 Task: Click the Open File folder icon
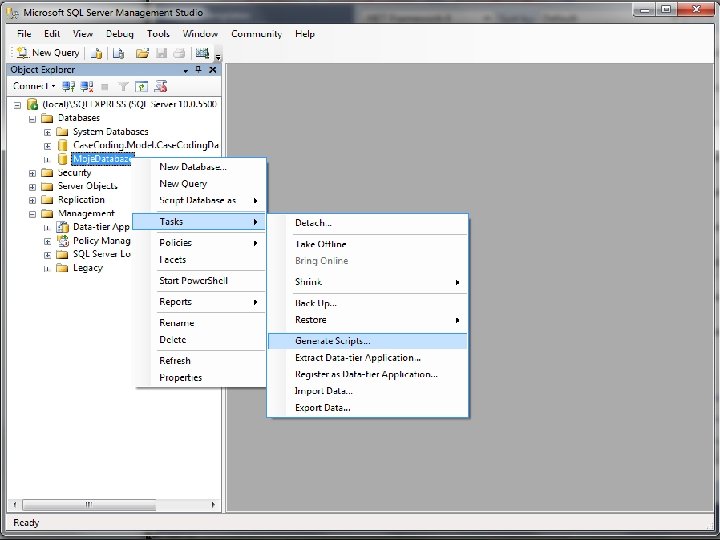tap(142, 53)
